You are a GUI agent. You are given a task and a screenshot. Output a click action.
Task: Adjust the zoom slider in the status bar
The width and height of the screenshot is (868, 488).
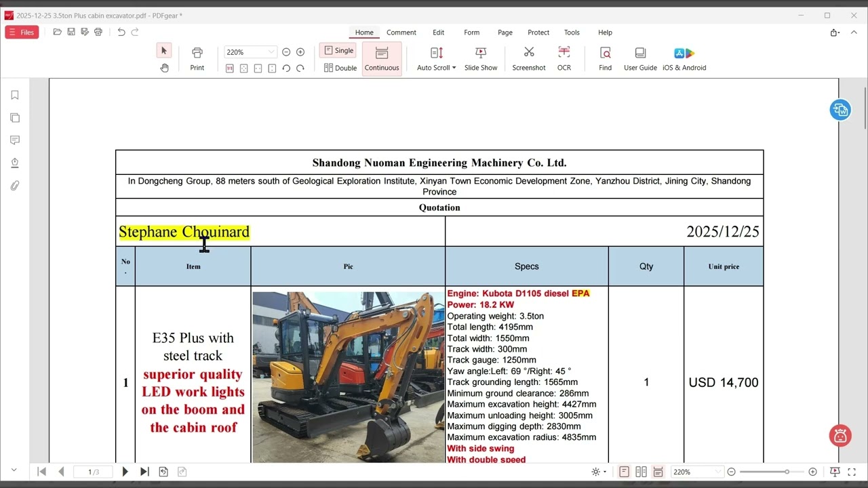772,472
